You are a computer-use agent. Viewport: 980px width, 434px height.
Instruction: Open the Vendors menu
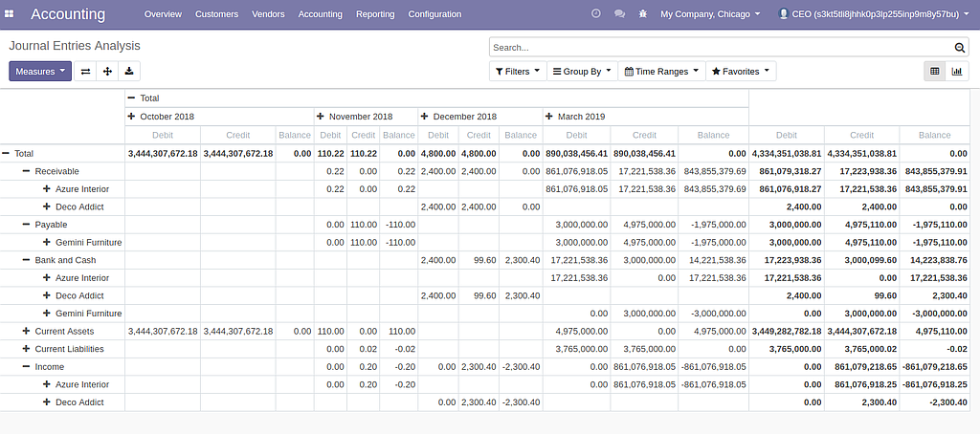268,13
